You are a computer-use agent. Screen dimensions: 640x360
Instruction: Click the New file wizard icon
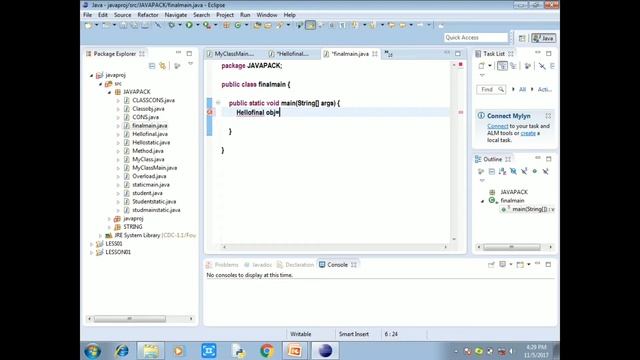pos(88,25)
